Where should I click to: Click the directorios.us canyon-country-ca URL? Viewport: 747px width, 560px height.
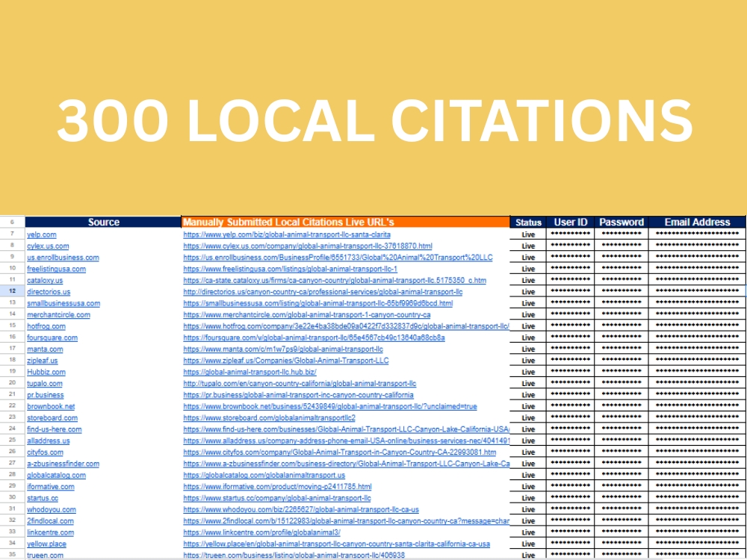pos(323,292)
